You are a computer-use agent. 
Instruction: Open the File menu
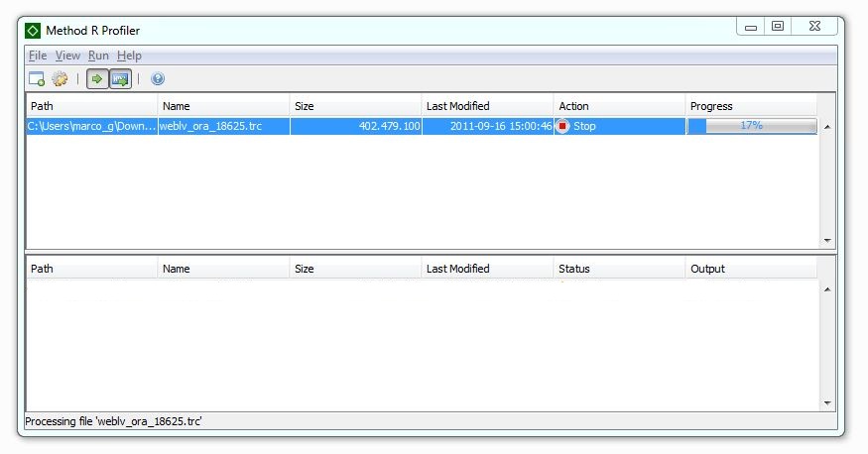[38, 56]
